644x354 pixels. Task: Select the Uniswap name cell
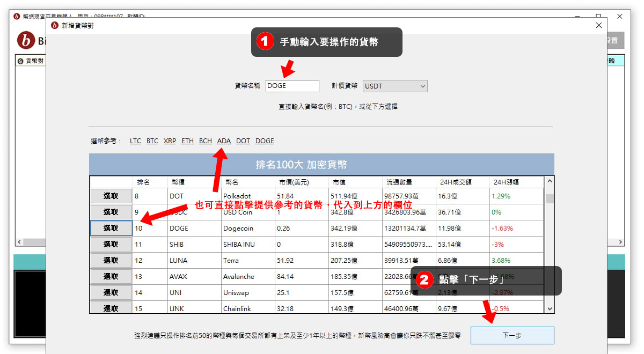tap(248, 293)
